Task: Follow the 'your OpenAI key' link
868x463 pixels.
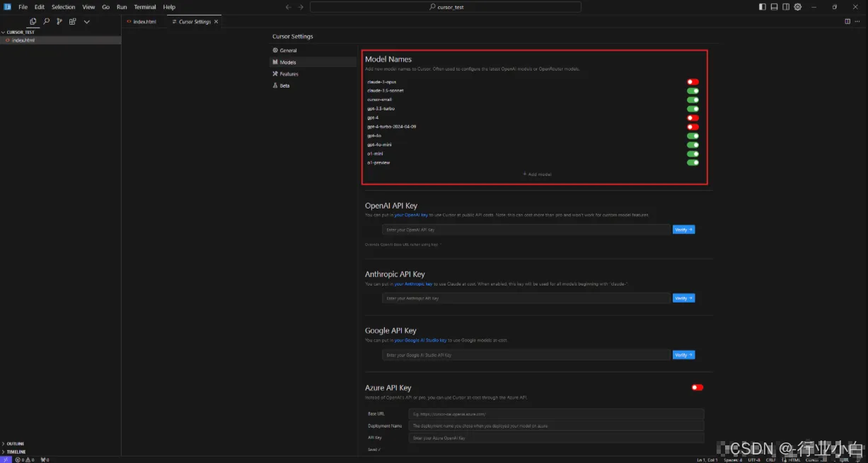Action: tap(411, 215)
